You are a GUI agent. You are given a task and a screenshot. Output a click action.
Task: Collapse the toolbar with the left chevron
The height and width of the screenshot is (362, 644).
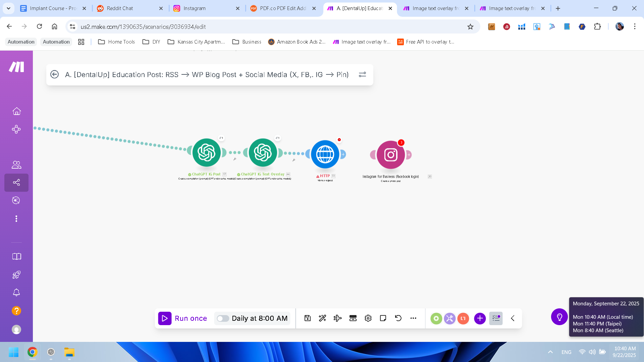513,318
